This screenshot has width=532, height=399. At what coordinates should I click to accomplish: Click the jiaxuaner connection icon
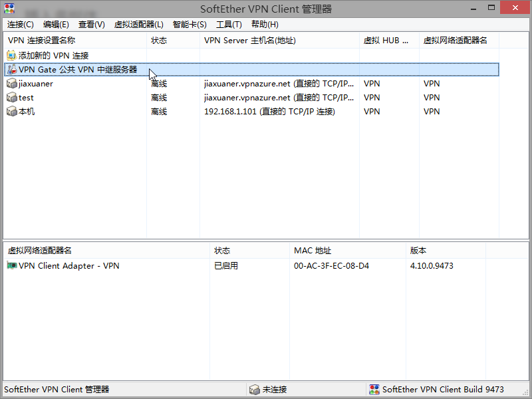[x=12, y=83]
